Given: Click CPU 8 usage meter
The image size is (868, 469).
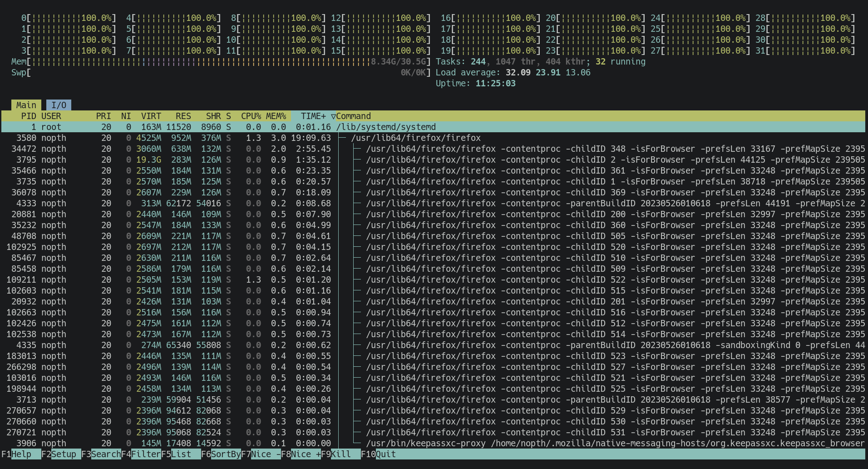Looking at the screenshot, I should [x=278, y=18].
